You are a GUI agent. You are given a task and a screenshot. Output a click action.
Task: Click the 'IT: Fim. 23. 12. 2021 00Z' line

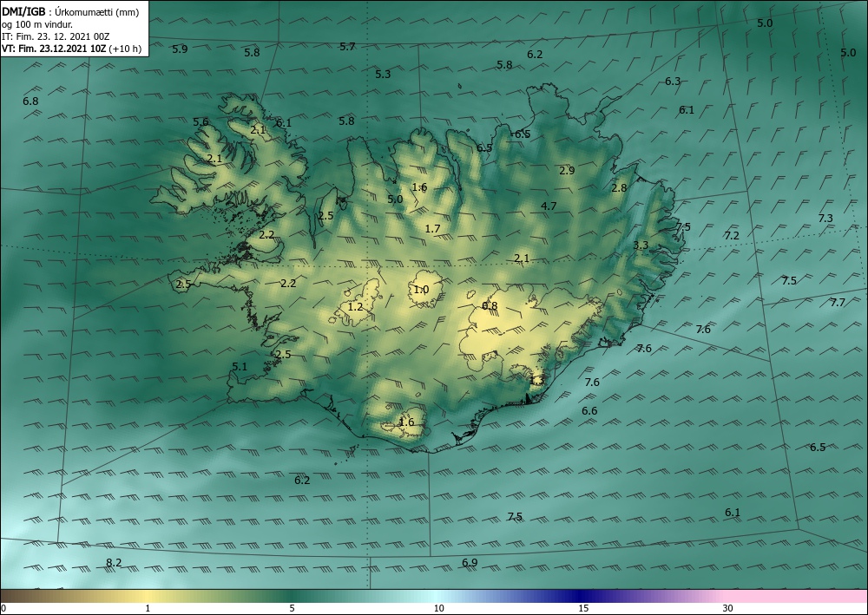pyautogui.click(x=56, y=36)
